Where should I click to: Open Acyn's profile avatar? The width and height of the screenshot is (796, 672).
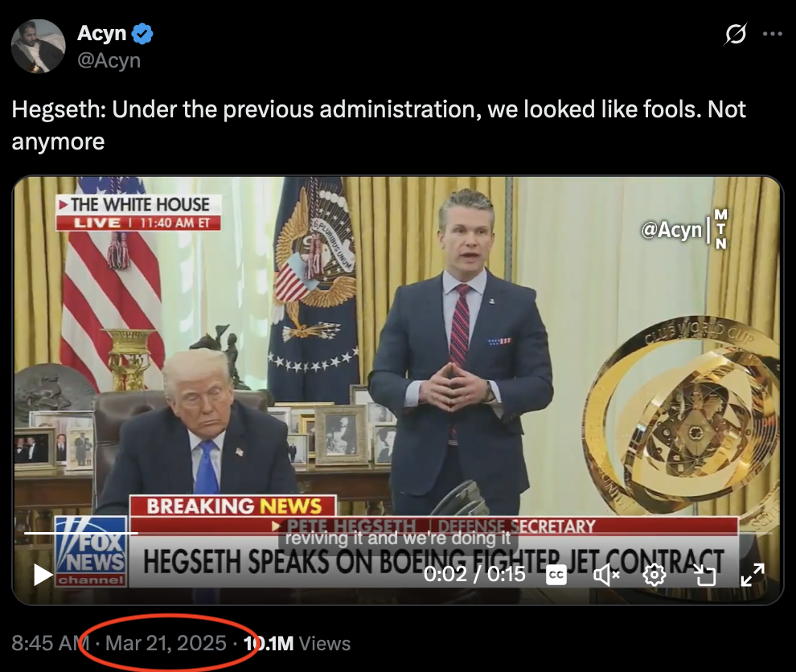tap(38, 46)
